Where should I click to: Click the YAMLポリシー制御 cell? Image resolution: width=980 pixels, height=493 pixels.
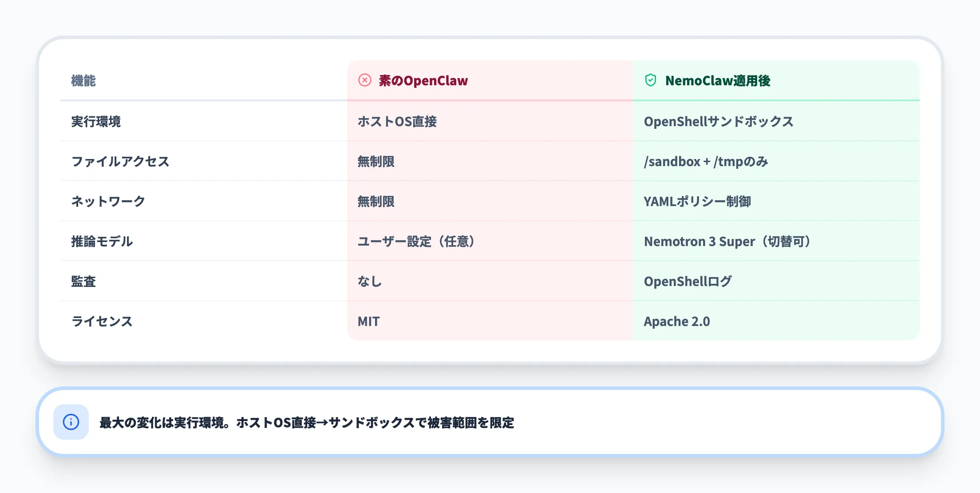(x=699, y=201)
